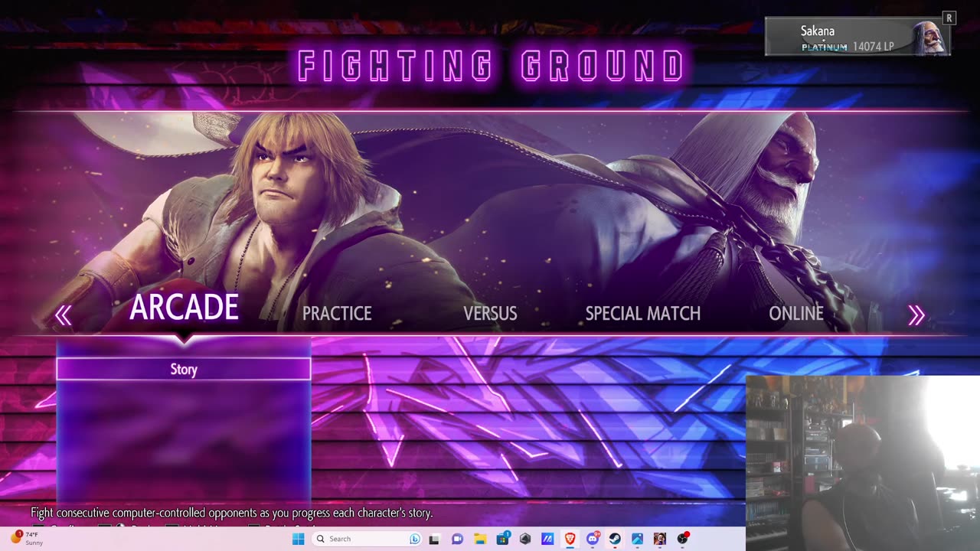
Task: Click the taskbar Search box
Action: 367,539
